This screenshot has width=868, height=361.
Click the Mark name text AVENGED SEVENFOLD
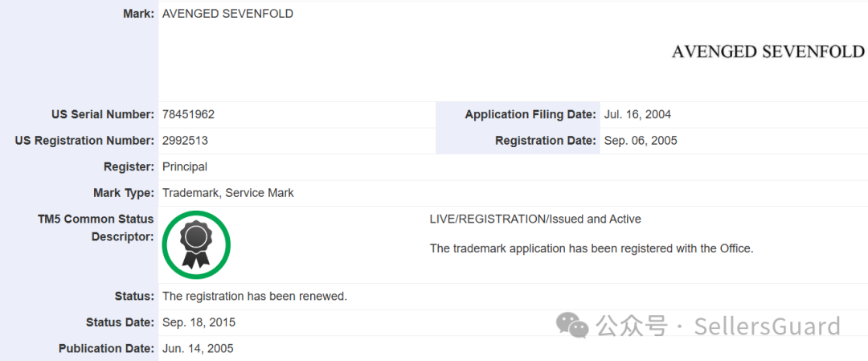click(227, 14)
